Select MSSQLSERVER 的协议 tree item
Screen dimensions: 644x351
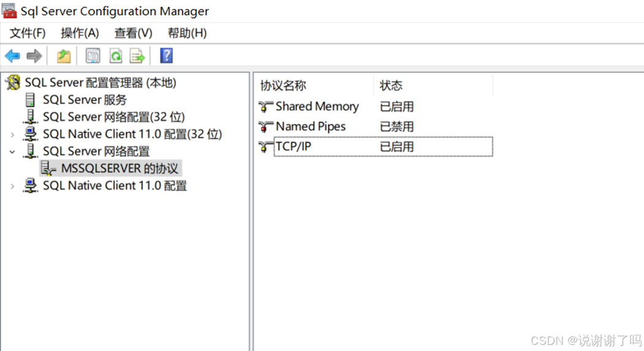pos(119,168)
